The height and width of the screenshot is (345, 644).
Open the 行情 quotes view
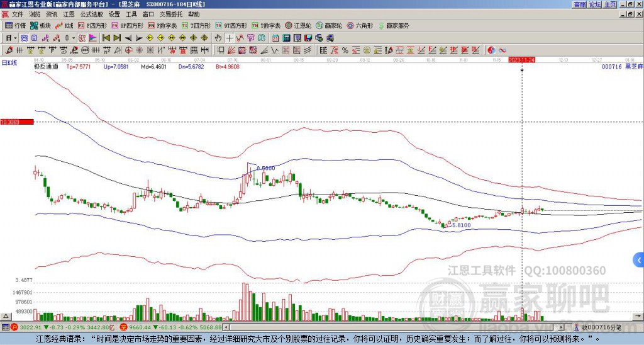[x=16, y=25]
